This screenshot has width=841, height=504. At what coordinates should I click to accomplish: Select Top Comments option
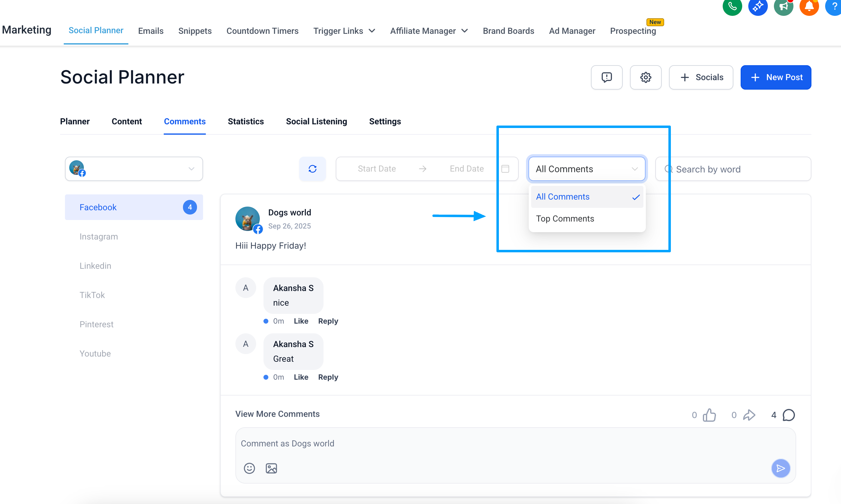565,219
